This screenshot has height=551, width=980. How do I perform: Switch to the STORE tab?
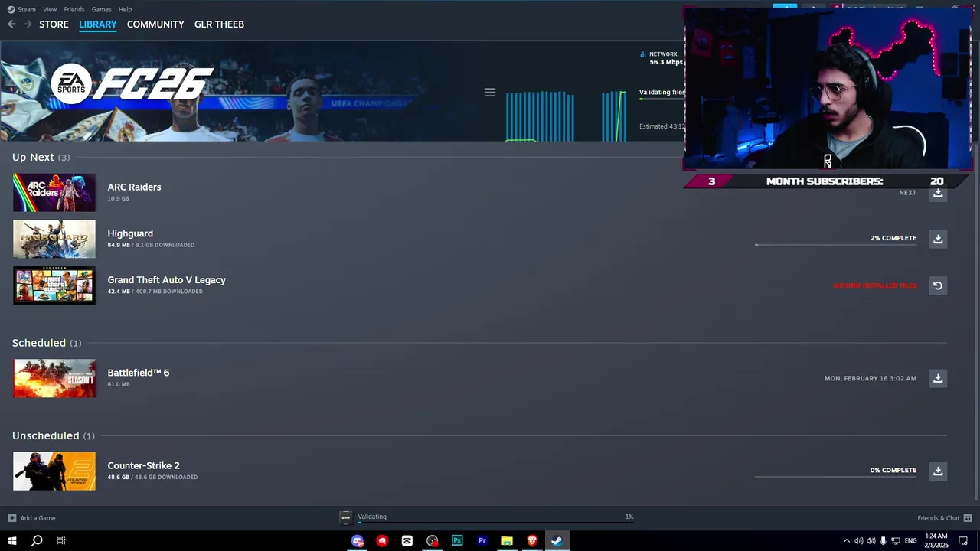(54, 24)
